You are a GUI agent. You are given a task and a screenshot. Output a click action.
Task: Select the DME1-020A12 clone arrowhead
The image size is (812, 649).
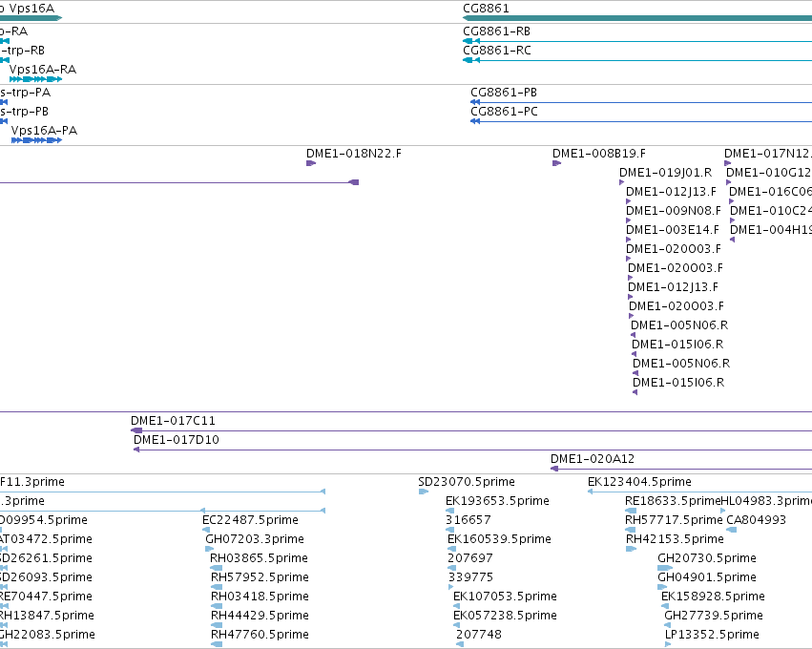(554, 469)
